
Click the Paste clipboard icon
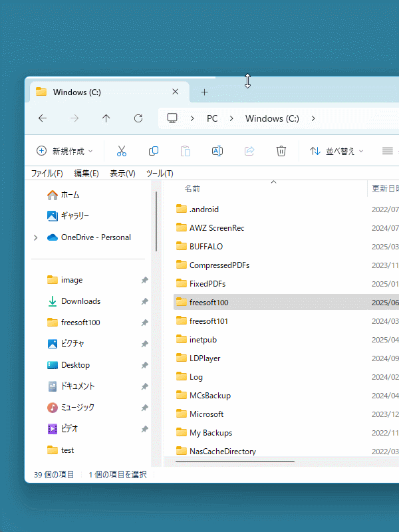click(186, 151)
